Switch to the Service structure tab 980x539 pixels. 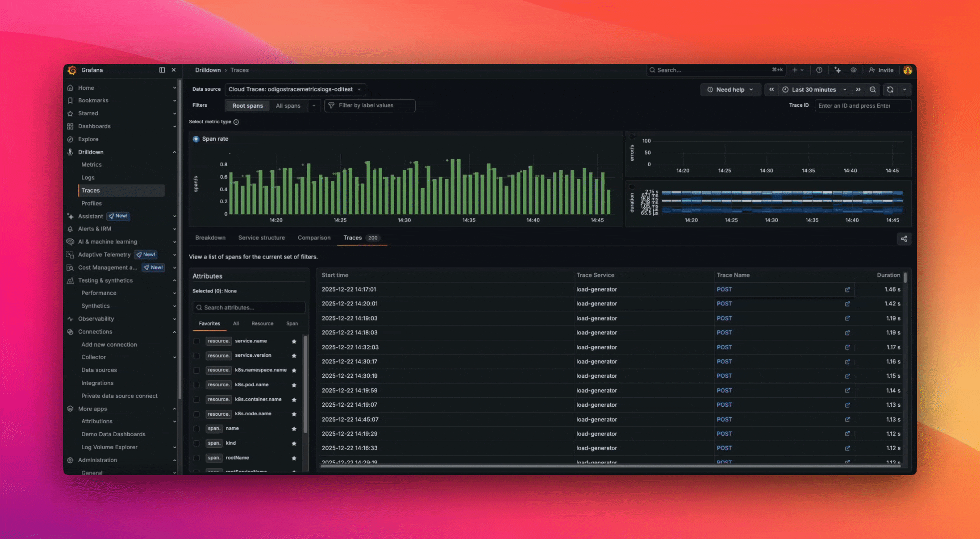tap(261, 238)
